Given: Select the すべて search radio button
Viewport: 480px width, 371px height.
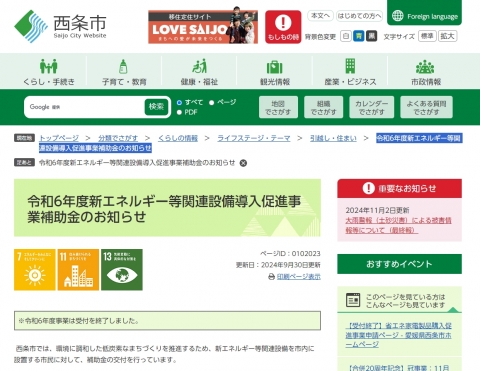Looking at the screenshot, I should coord(179,102).
